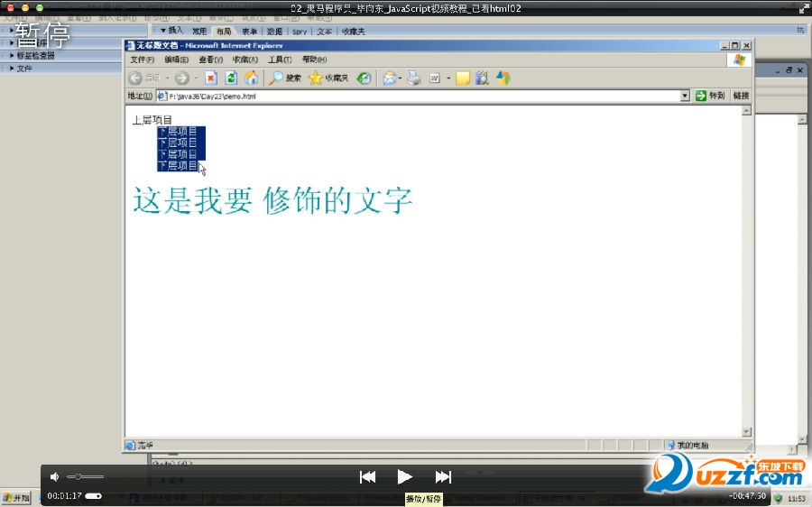Viewport: 812px width, 507px height.
Task: Click the IE vertical scrollbar up arrow
Action: [x=746, y=111]
